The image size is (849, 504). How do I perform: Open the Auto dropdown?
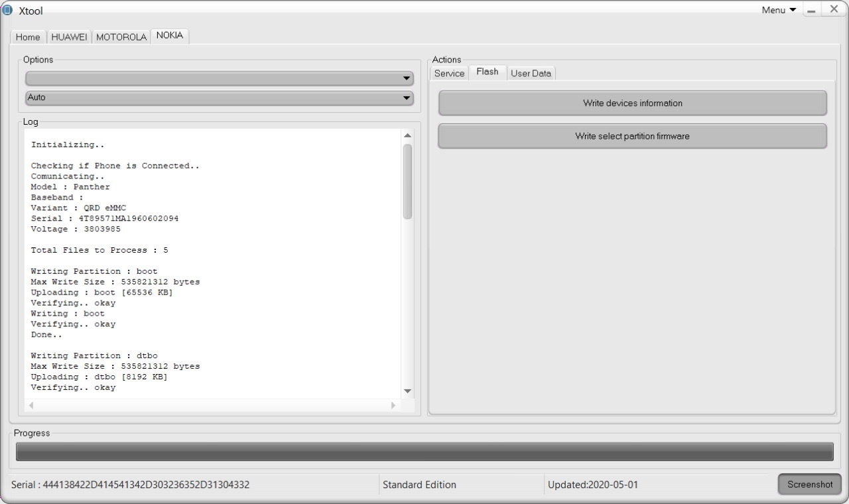(220, 97)
